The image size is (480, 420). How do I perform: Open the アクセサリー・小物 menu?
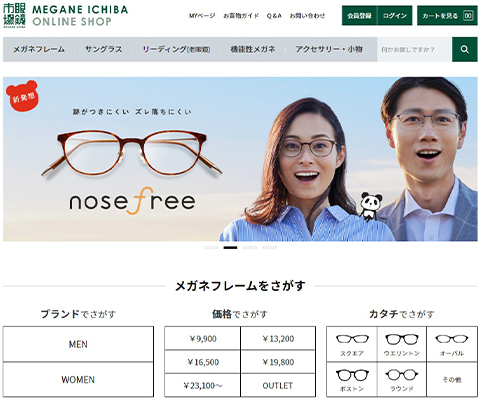point(329,49)
